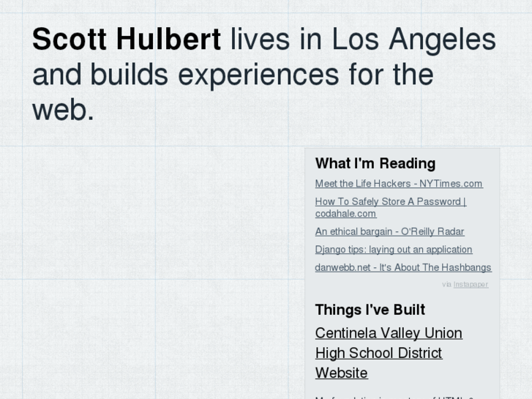The width and height of the screenshot is (532, 399).
Task: Click the word experiences in the headline
Action: pyautogui.click(x=258, y=75)
